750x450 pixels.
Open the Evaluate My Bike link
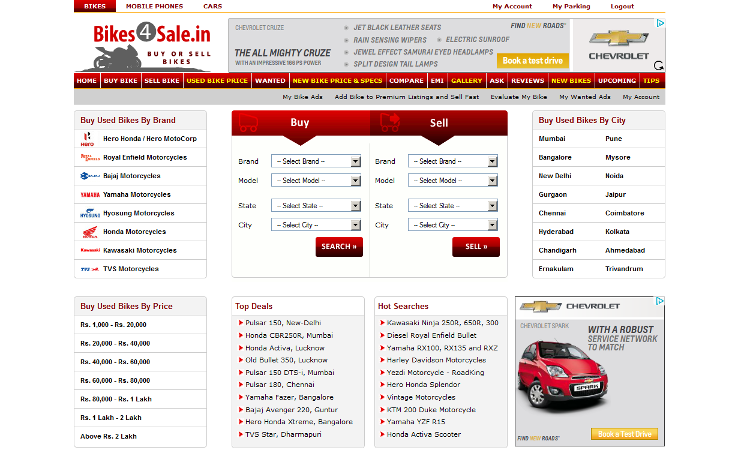tap(518, 97)
